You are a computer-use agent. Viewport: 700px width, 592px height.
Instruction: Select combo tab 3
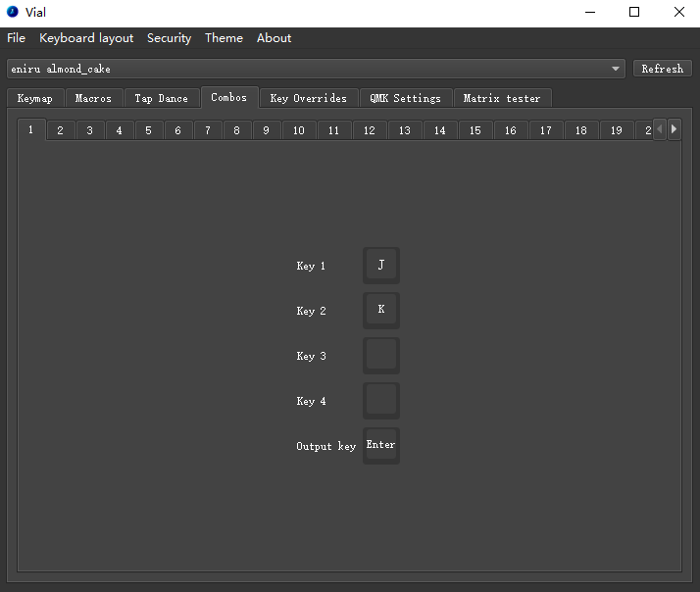click(90, 130)
